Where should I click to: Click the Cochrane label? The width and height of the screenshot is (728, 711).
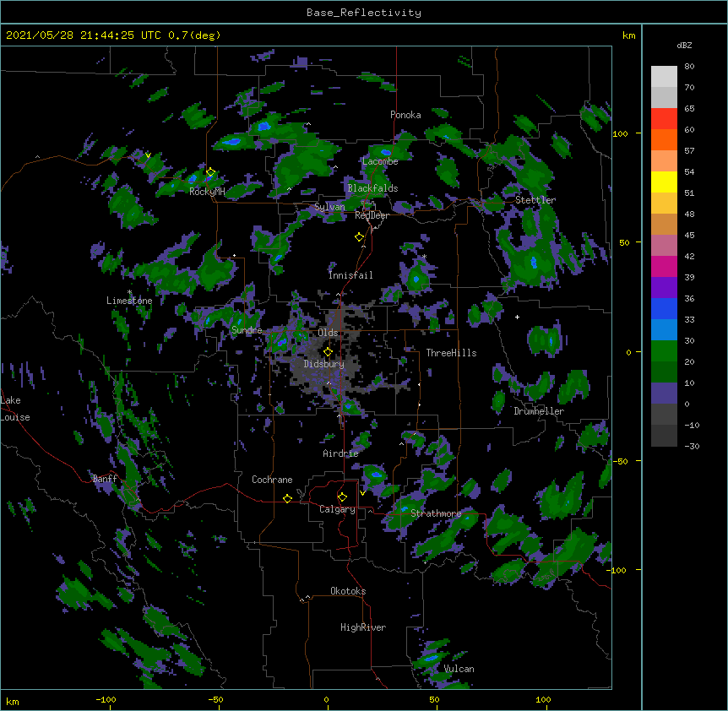272,480
